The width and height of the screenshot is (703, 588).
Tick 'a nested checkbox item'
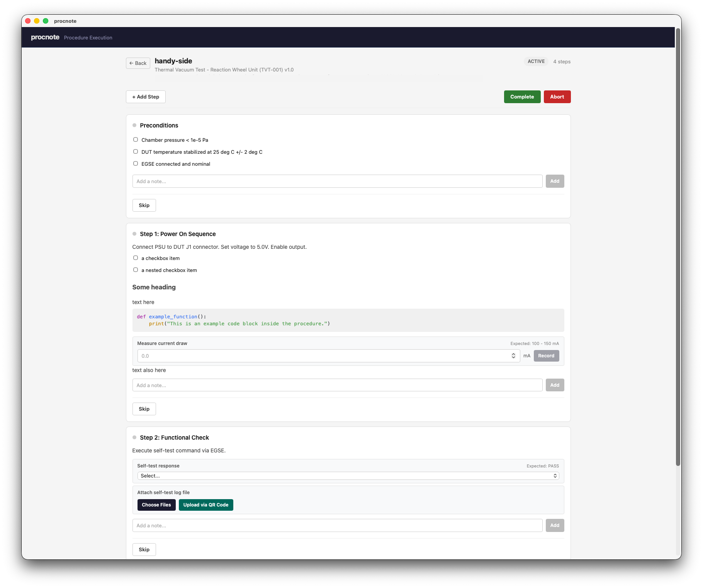tap(136, 270)
